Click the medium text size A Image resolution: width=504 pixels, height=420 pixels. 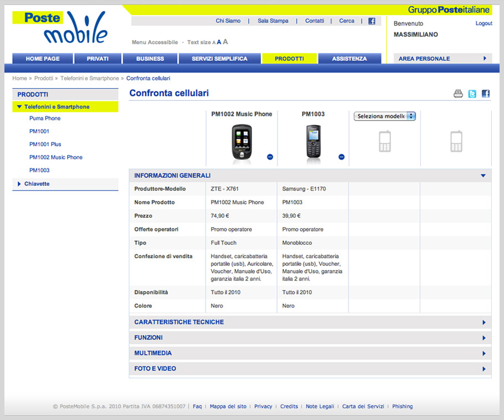point(219,42)
